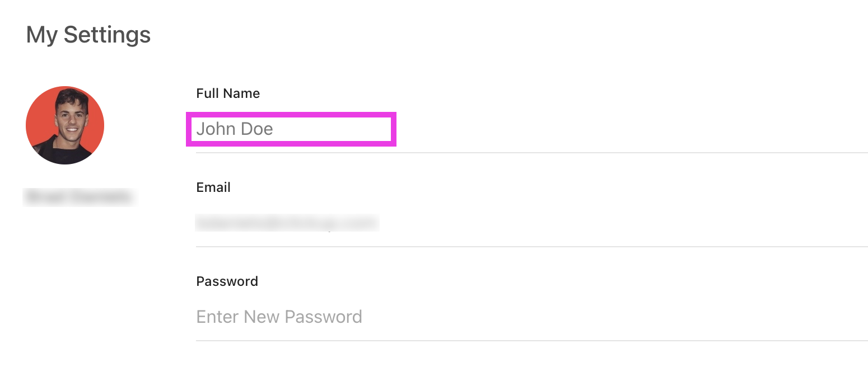The height and width of the screenshot is (367, 868).
Task: Select the Email input field
Action: (x=531, y=223)
